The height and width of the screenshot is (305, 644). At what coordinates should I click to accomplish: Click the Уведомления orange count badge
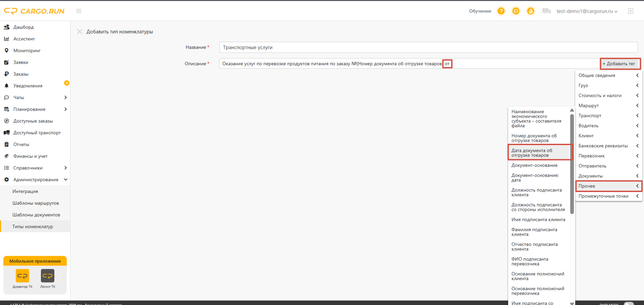pos(67,83)
